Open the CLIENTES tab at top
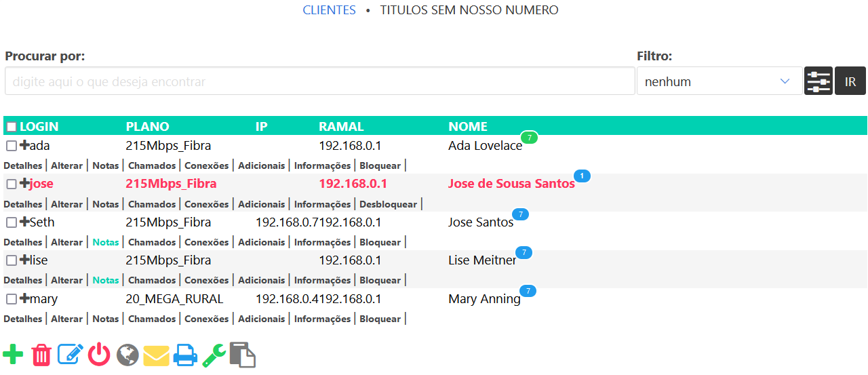The image size is (868, 375). [329, 10]
